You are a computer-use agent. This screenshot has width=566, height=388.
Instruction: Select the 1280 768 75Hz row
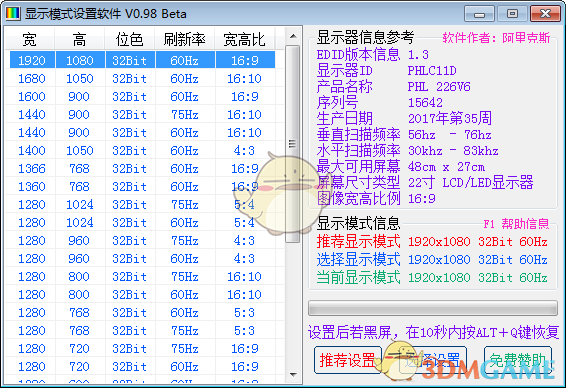coord(142,331)
